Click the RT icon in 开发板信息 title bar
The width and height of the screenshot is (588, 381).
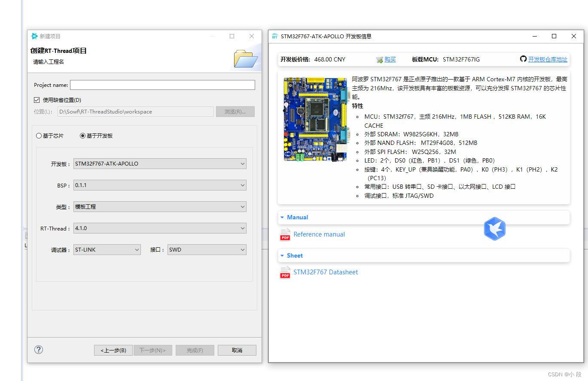point(275,37)
